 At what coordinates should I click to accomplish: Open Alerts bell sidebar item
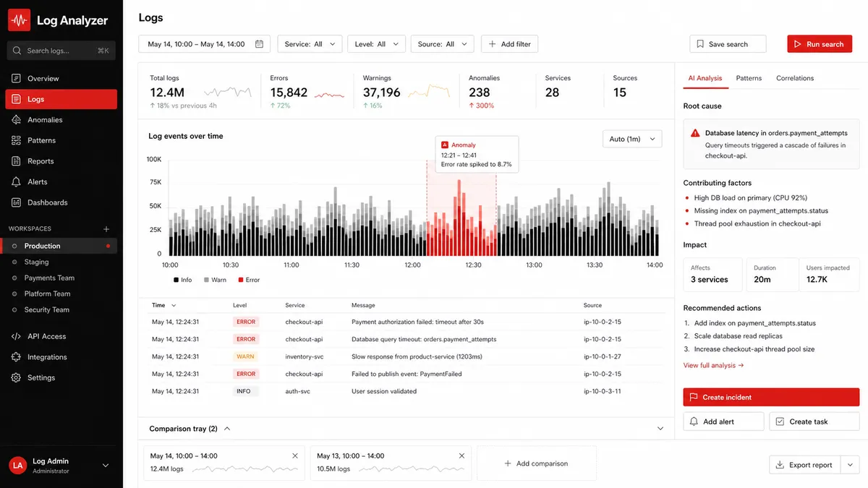(61, 181)
